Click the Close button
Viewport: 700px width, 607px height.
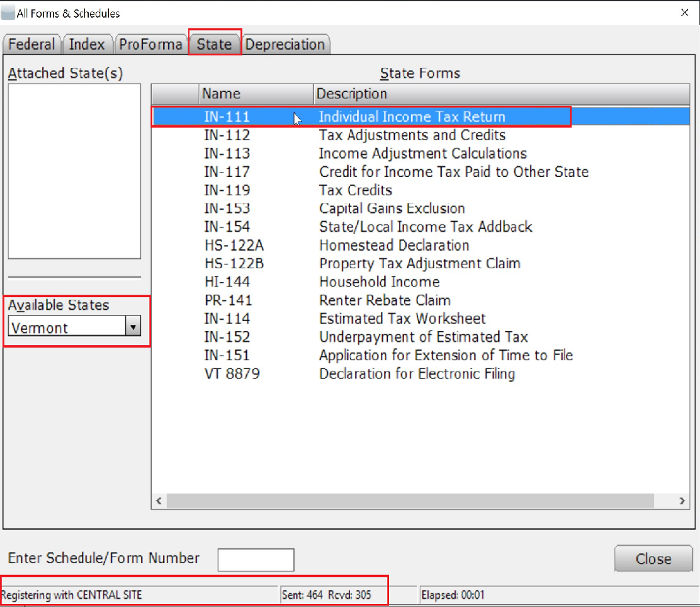653,559
